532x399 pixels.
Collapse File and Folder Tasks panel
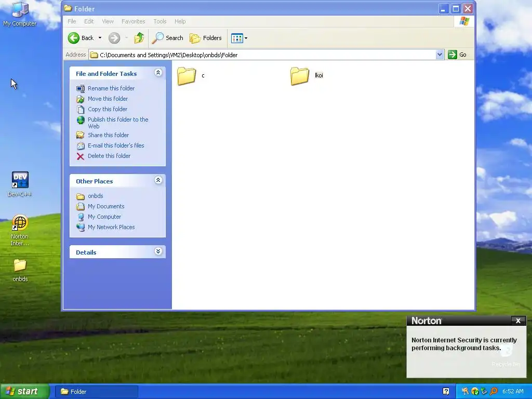[158, 73]
